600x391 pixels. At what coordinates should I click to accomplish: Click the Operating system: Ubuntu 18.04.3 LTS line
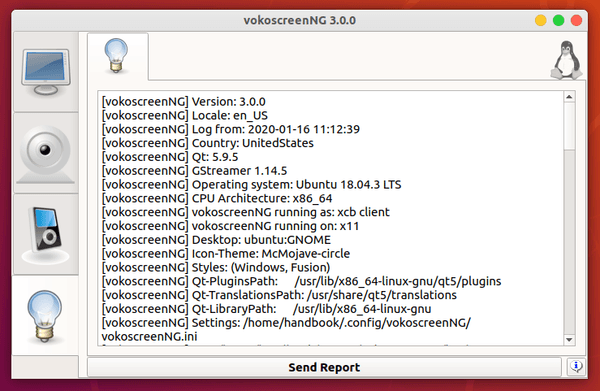(251, 185)
